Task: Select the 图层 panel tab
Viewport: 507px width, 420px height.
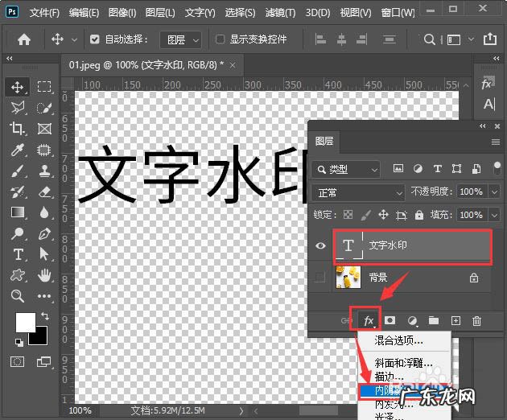Action: coord(324,141)
